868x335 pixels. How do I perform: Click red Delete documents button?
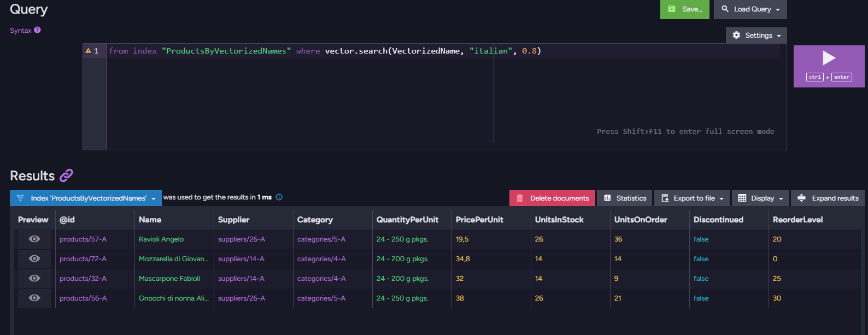[x=552, y=198]
